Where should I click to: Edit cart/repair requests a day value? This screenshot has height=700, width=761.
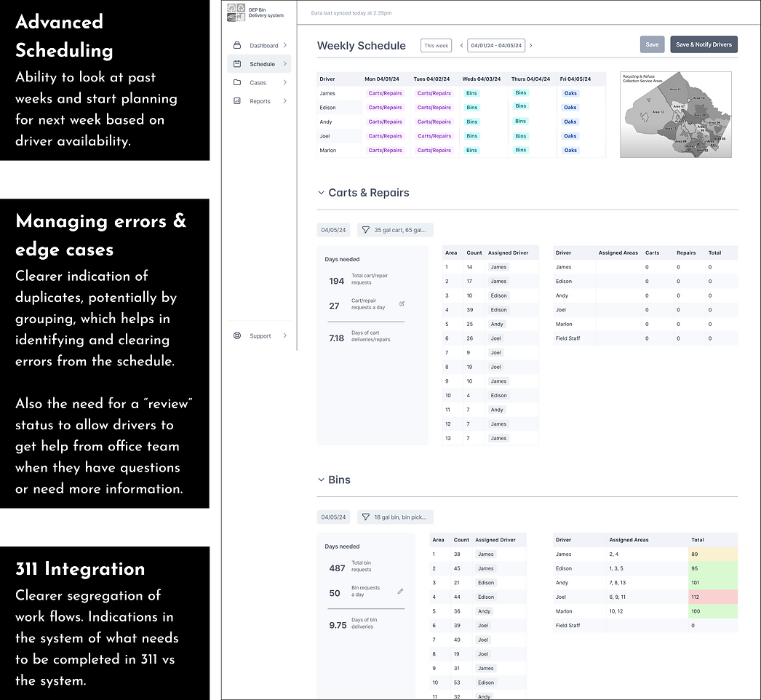tap(402, 304)
